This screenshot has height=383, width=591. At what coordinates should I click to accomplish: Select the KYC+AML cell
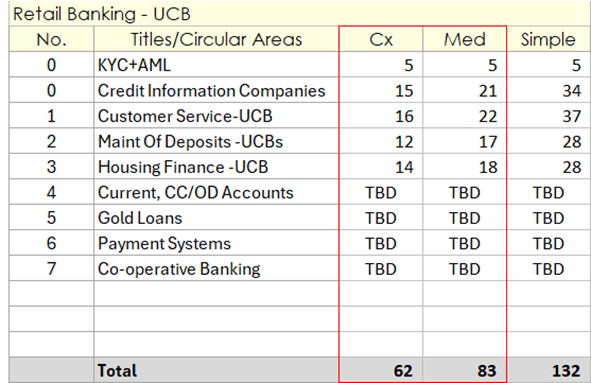[x=216, y=65]
